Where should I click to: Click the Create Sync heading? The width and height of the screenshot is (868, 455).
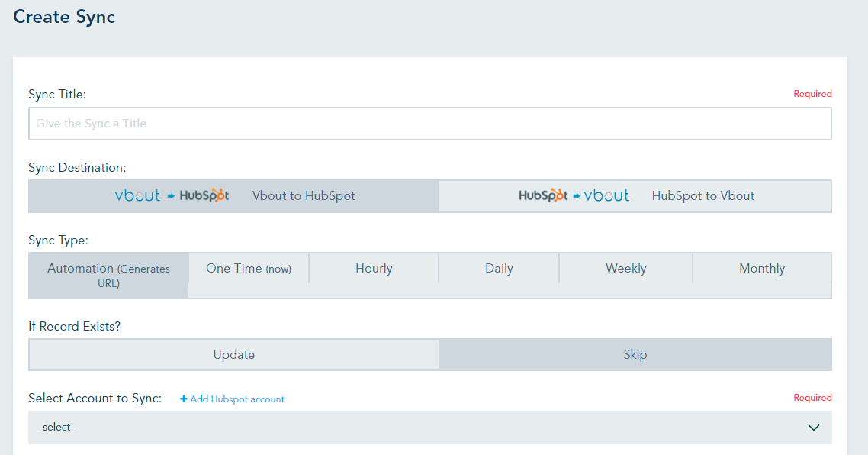[64, 17]
